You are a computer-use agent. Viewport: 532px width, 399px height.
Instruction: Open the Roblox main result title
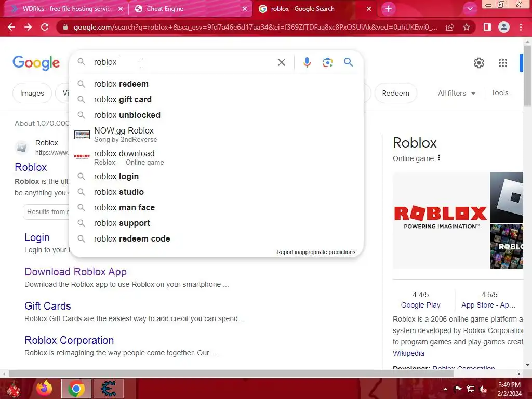tap(31, 167)
